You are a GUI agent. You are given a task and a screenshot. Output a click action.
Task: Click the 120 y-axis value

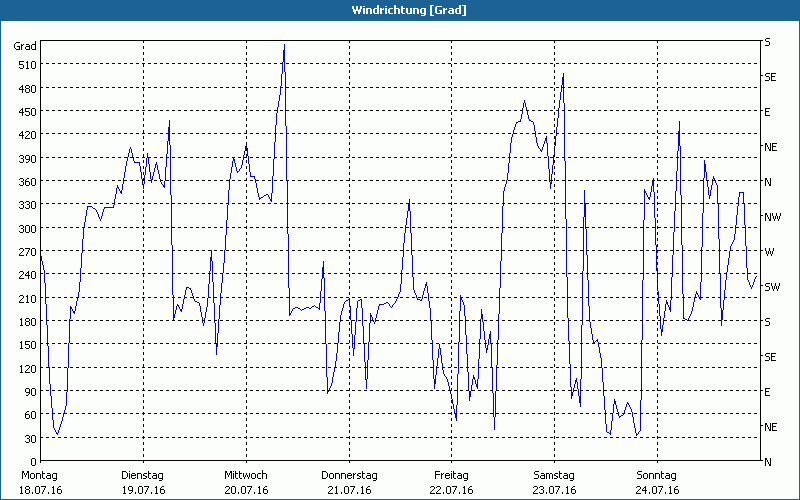pyautogui.click(x=28, y=368)
